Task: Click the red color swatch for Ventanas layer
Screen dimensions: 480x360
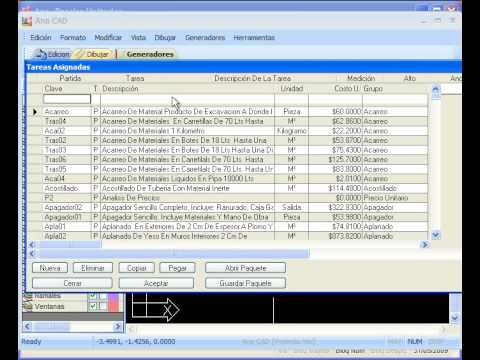Action: click(114, 306)
